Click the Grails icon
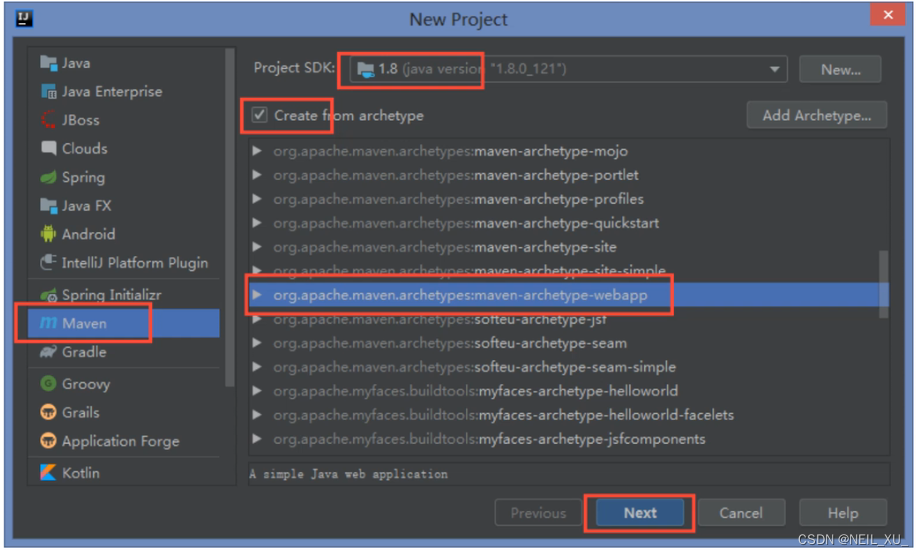This screenshot has height=556, width=924. click(x=48, y=412)
